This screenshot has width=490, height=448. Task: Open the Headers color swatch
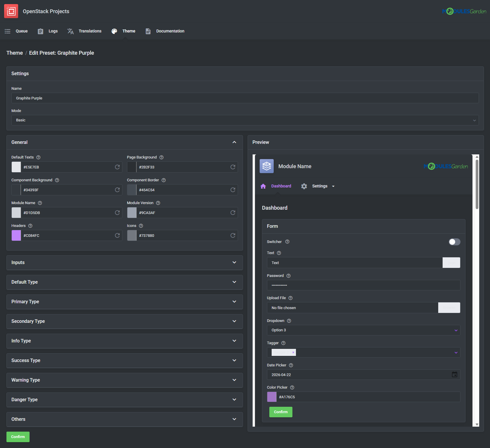(x=16, y=235)
